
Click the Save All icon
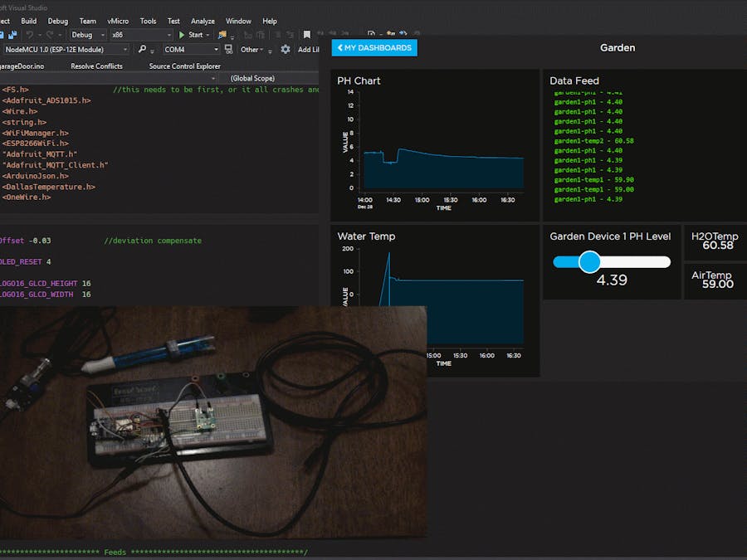[x=12, y=35]
